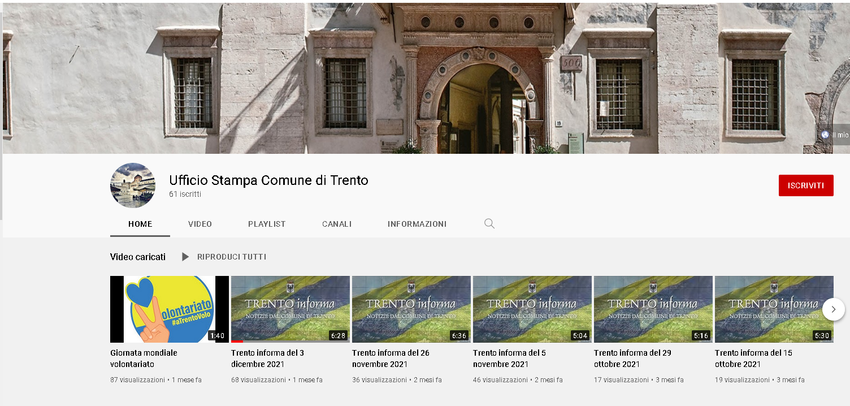
Task: Click the 5:30 duration badge
Action: [821, 336]
